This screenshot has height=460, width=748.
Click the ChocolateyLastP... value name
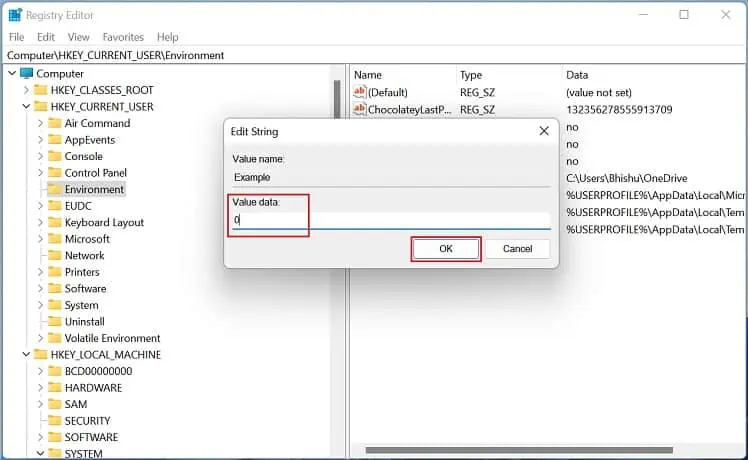pyautogui.click(x=409, y=109)
